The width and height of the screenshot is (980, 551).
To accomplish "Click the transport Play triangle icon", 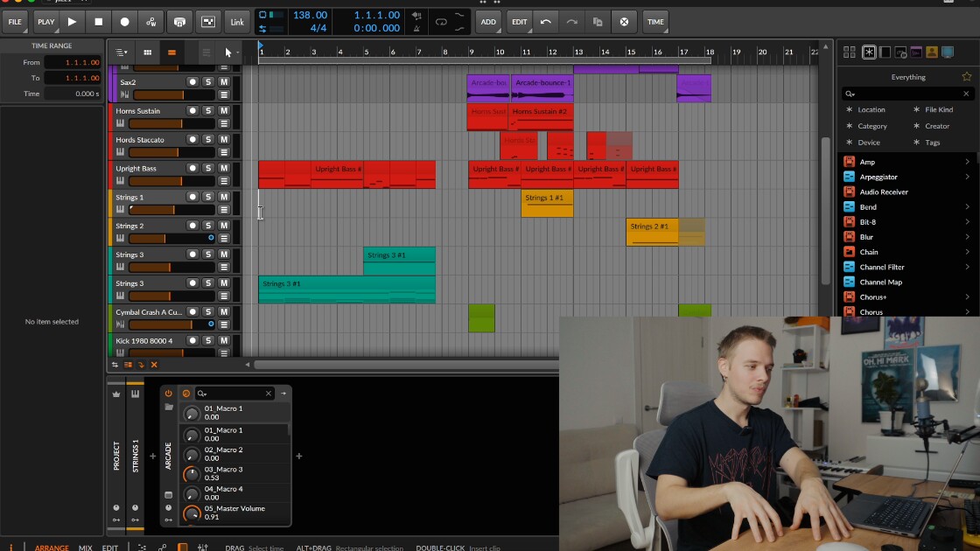I will [72, 22].
